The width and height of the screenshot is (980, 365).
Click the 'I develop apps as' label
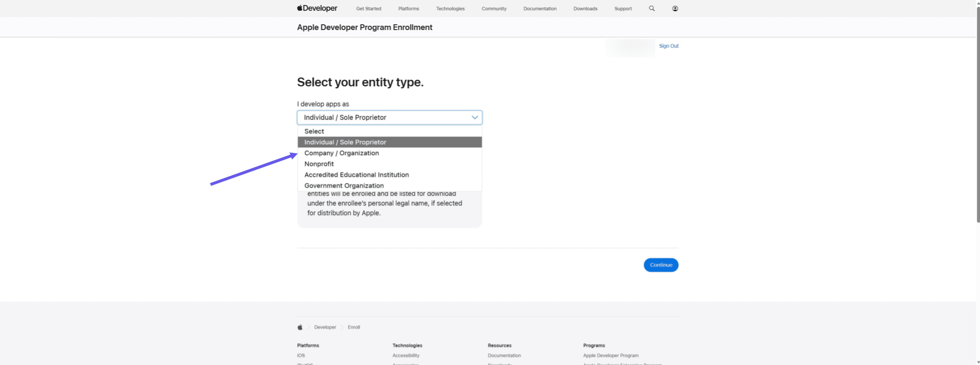pyautogui.click(x=323, y=104)
